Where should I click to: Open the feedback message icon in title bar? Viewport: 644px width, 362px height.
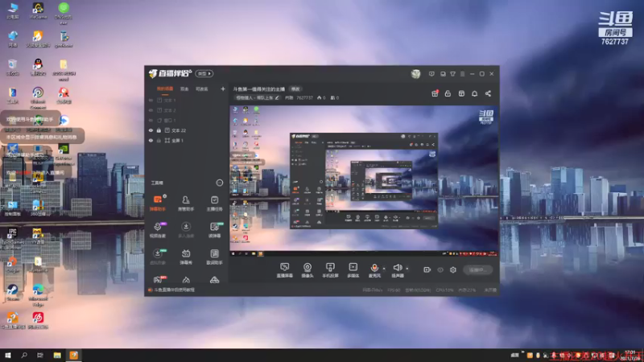tap(431, 74)
